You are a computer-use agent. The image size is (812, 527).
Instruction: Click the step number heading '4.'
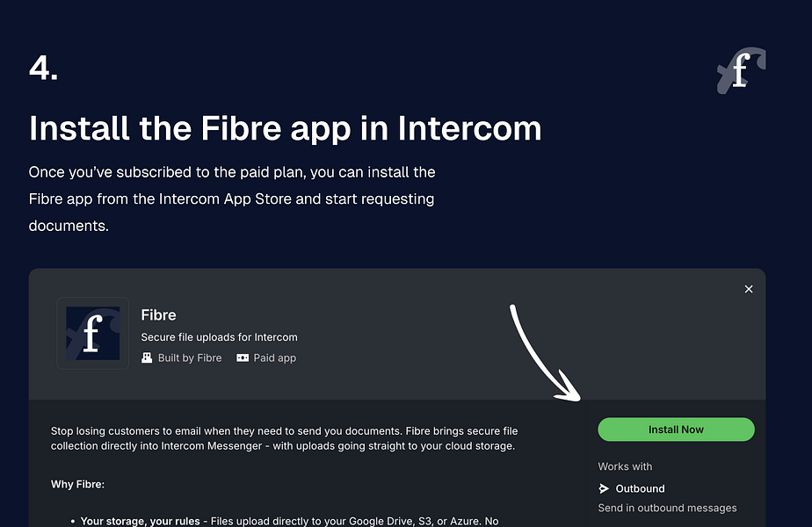coord(42,68)
